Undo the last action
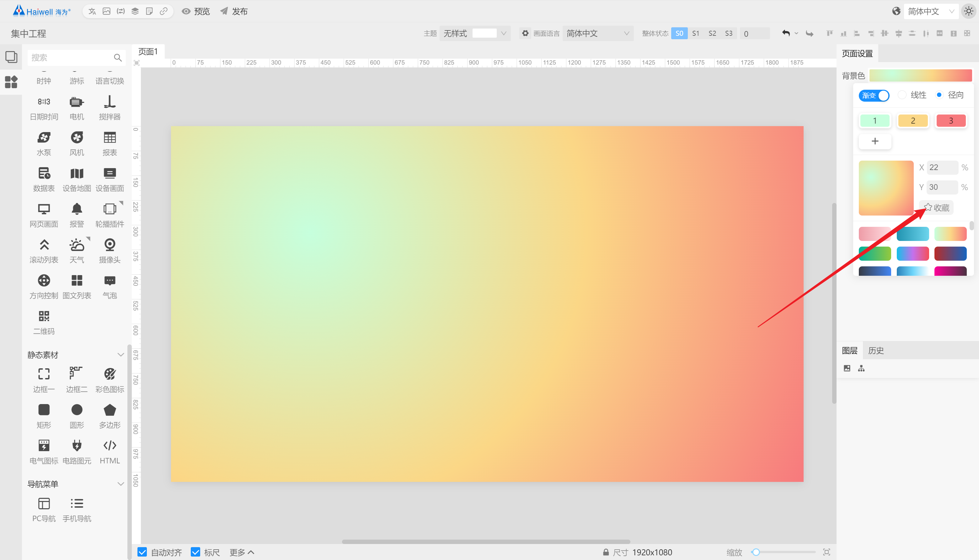The height and width of the screenshot is (560, 979). click(785, 34)
